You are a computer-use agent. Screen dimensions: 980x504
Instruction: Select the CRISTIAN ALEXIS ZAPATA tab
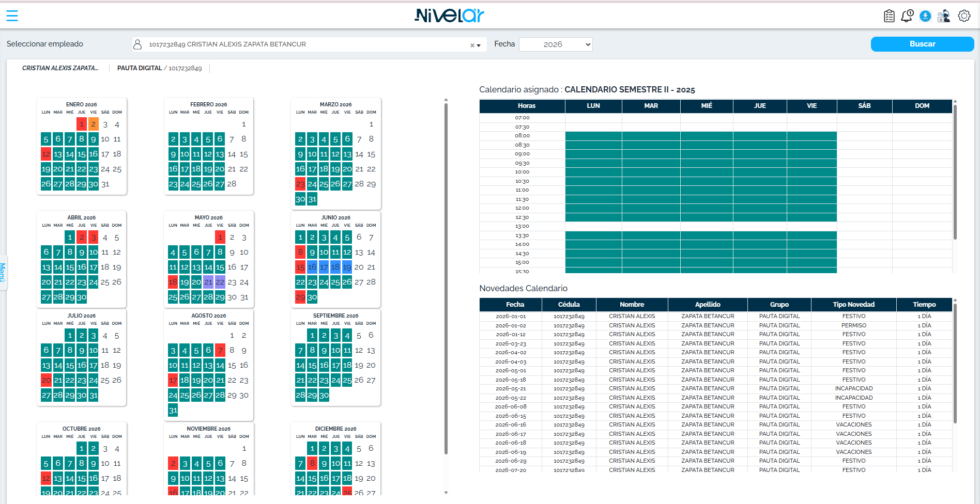pos(60,68)
